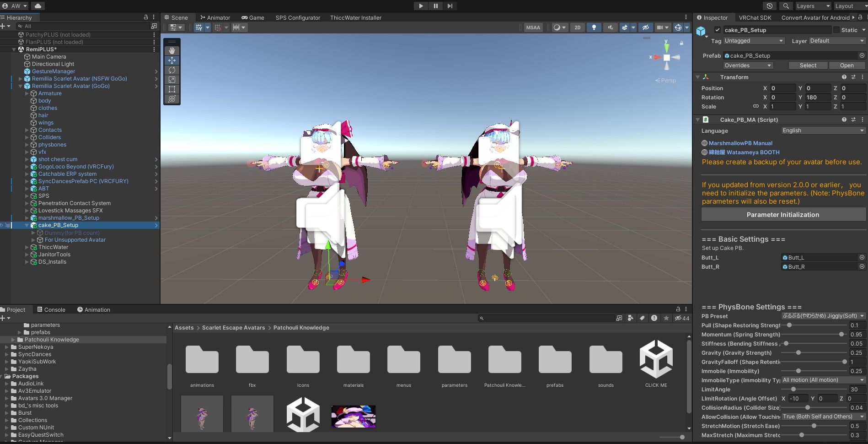Open the VRChat SDK tab
Image resolution: width=868 pixels, height=444 pixels.
point(755,17)
